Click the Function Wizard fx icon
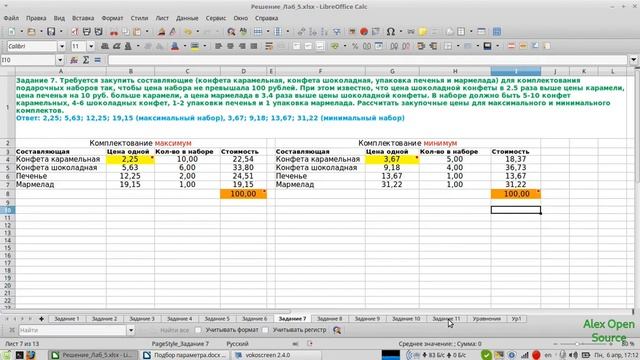This screenshot has width=640, height=360. (x=74, y=60)
